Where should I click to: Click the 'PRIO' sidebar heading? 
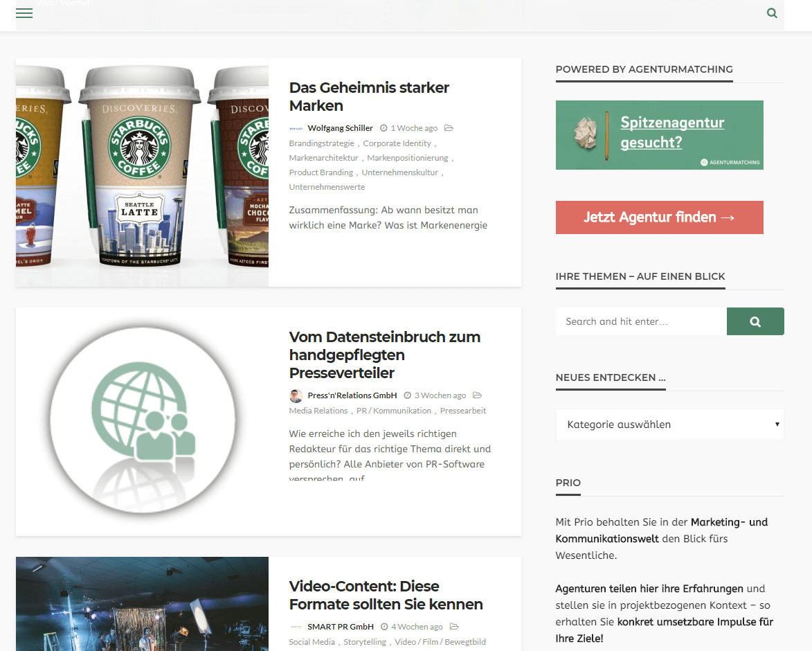pos(568,483)
